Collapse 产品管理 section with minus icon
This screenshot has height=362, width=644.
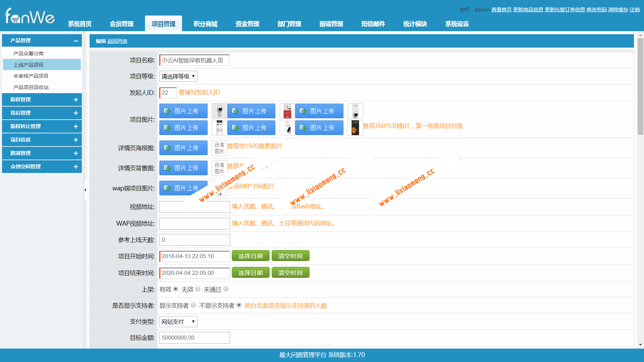coord(76,41)
